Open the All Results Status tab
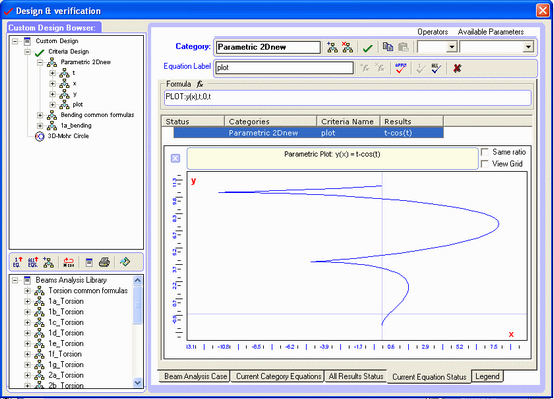 tap(356, 376)
